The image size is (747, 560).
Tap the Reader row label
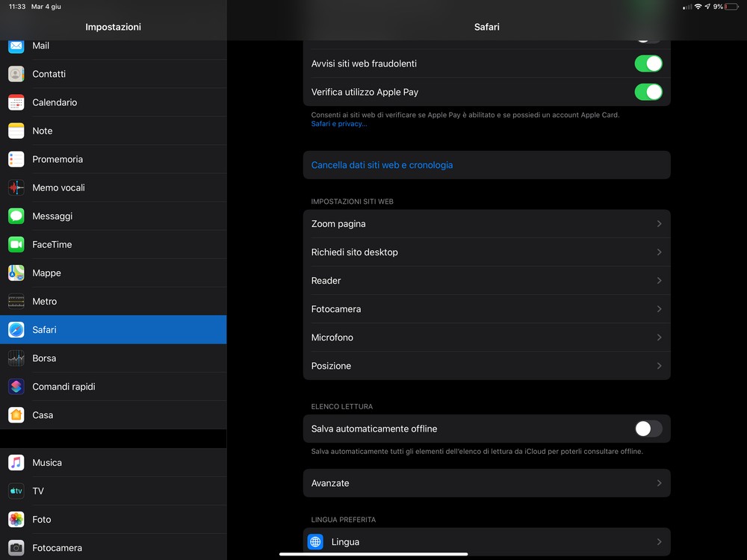click(x=326, y=281)
